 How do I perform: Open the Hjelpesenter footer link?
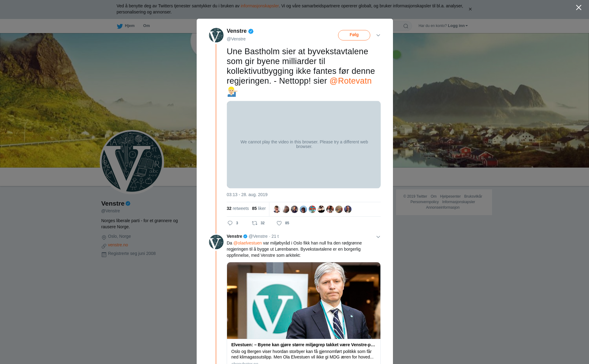pos(450,196)
